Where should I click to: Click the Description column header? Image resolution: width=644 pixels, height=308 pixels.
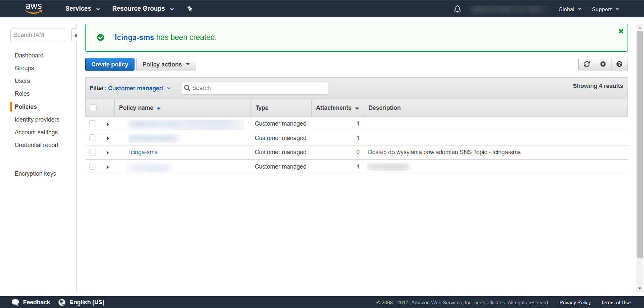tap(384, 108)
